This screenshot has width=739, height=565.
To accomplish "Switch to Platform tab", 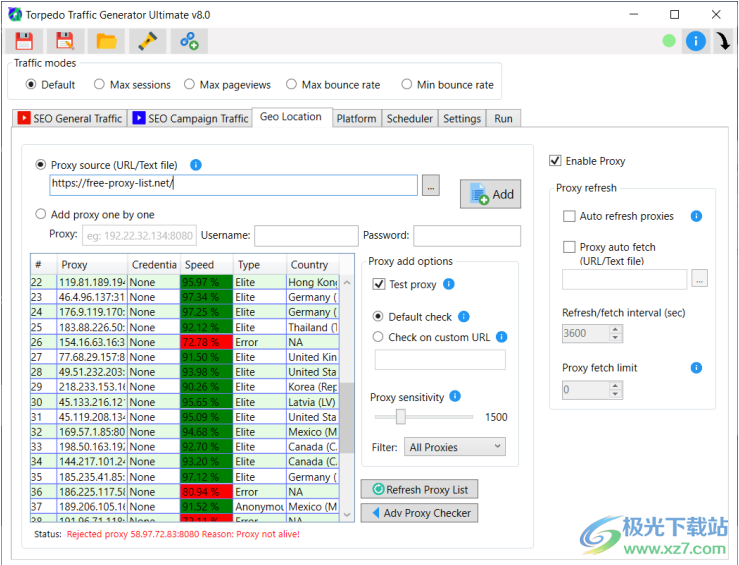I will [x=356, y=118].
